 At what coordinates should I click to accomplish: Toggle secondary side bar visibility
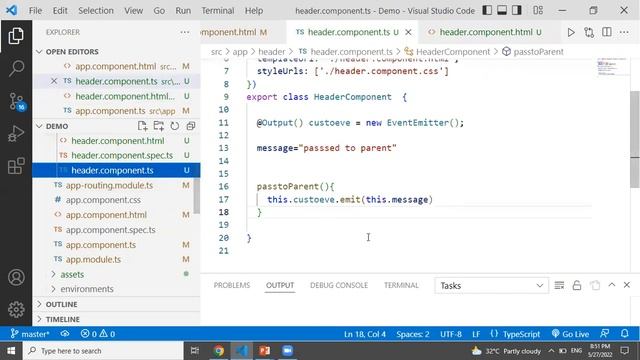coord(517,10)
